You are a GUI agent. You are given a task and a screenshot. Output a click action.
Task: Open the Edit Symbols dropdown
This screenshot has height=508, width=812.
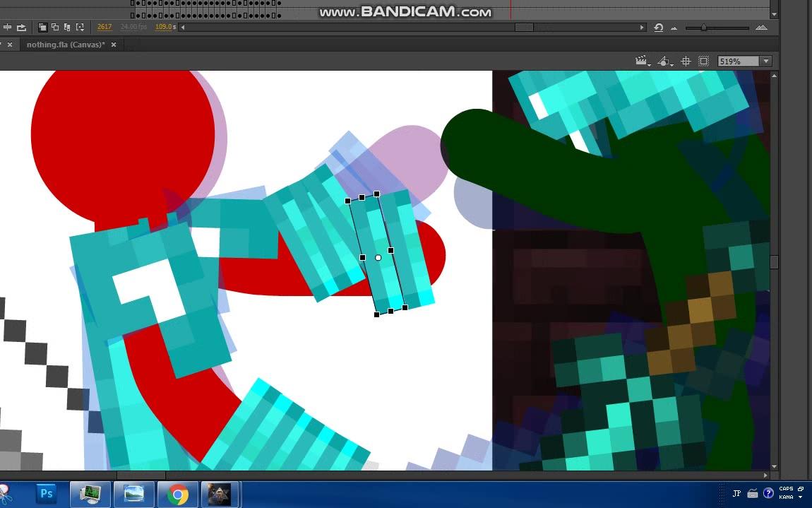pyautogui.click(x=665, y=61)
